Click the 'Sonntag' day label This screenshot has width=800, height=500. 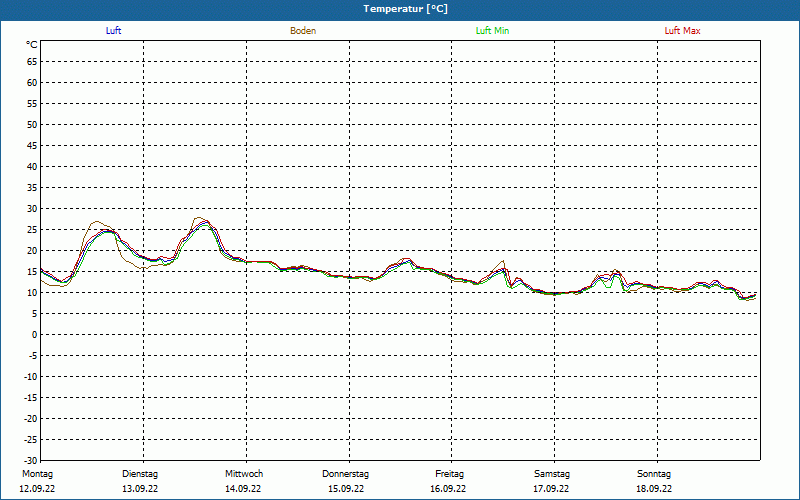pos(654,474)
